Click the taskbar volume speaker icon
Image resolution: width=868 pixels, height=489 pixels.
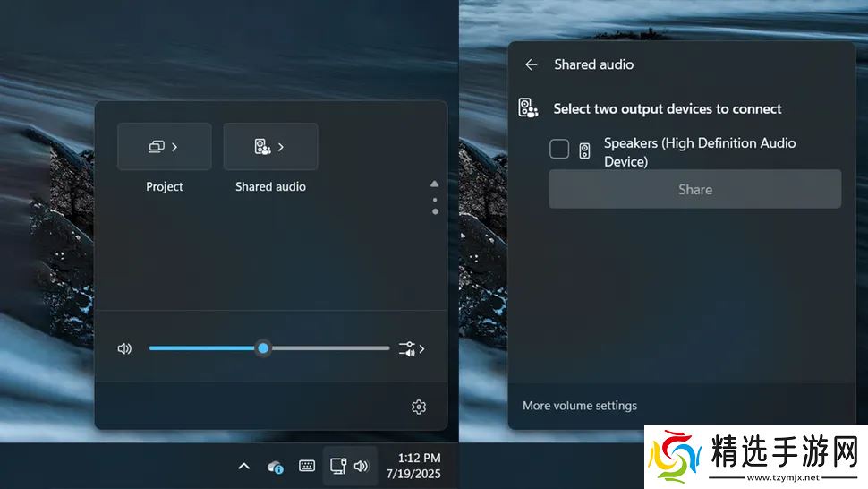[362, 466]
